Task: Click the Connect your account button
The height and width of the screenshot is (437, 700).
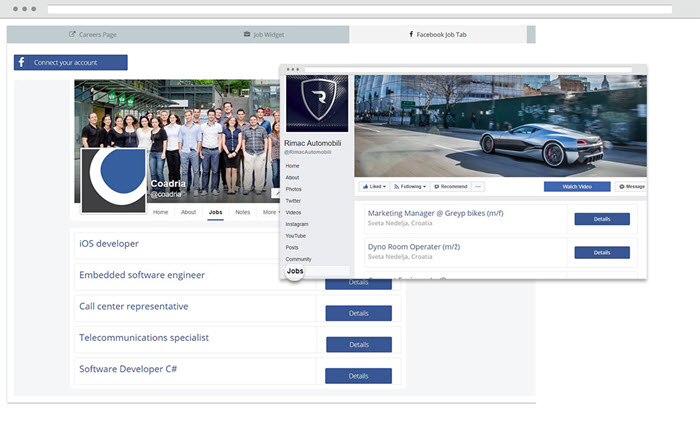Action: (x=71, y=62)
